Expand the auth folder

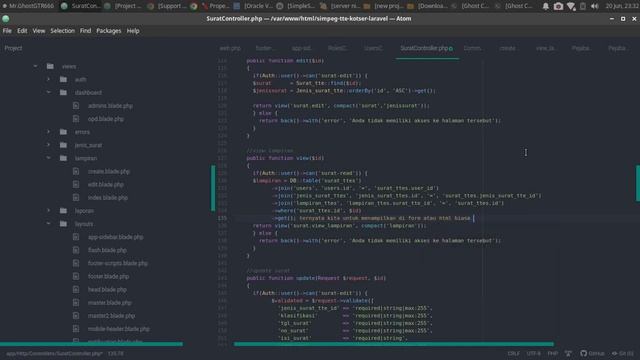[49, 79]
